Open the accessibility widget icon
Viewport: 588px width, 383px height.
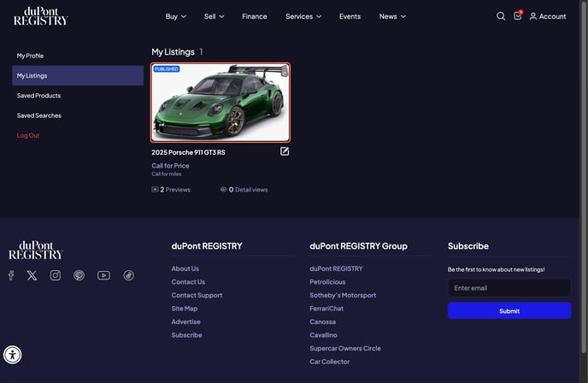click(x=12, y=355)
